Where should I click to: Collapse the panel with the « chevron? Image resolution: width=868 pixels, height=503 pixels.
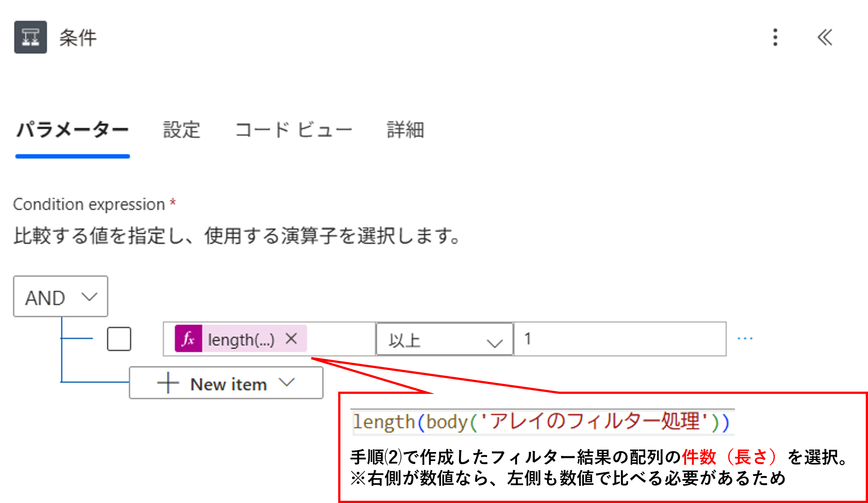(x=825, y=38)
